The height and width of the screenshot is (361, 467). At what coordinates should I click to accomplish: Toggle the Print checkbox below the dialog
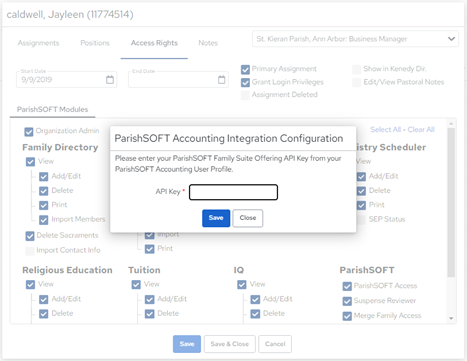coord(149,249)
